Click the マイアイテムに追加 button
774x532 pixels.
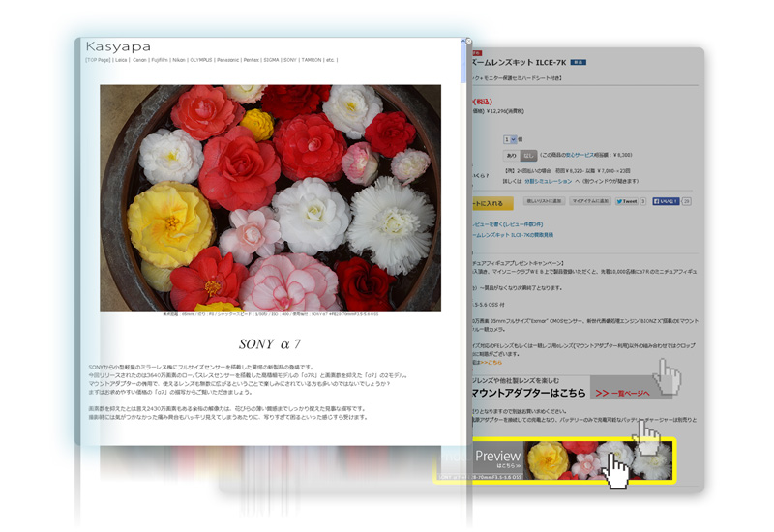[591, 201]
